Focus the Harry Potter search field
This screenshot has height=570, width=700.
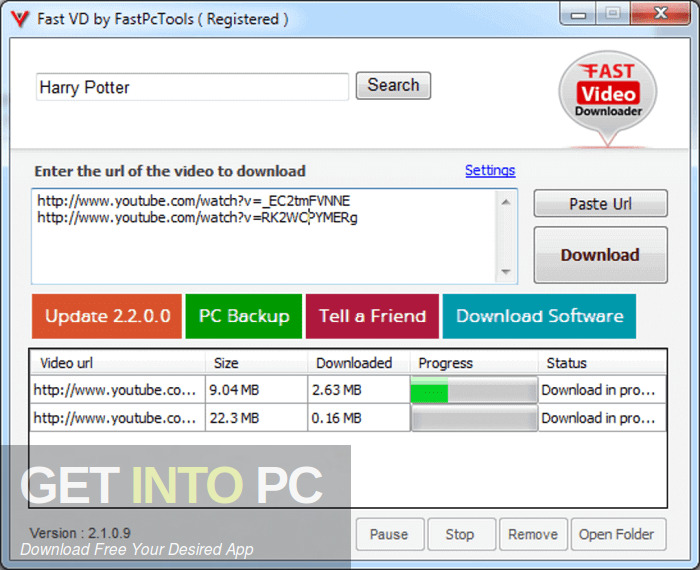192,87
